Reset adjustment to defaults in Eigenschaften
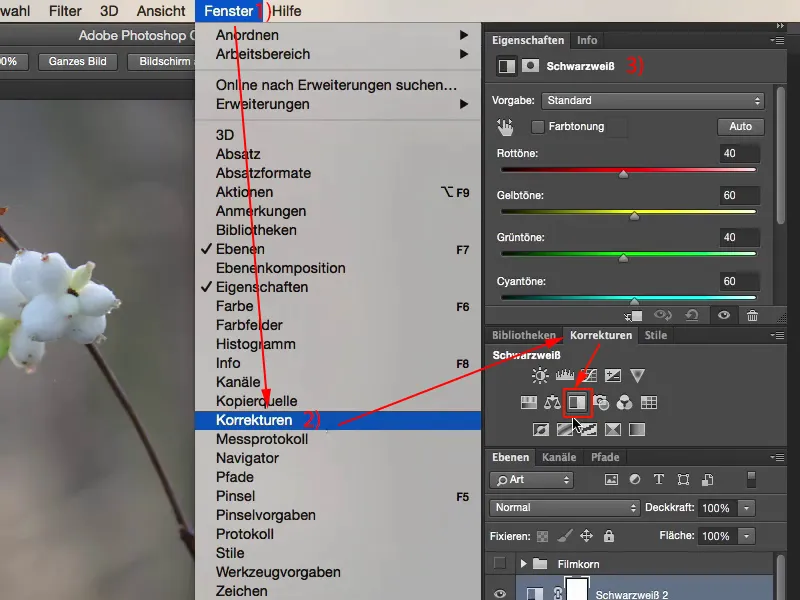The width and height of the screenshot is (800, 600). coord(692,315)
